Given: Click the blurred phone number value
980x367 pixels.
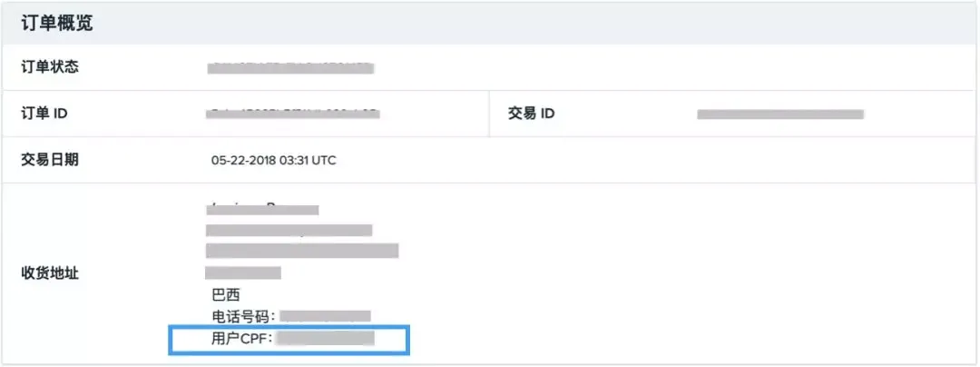Looking at the screenshot, I should [x=325, y=316].
